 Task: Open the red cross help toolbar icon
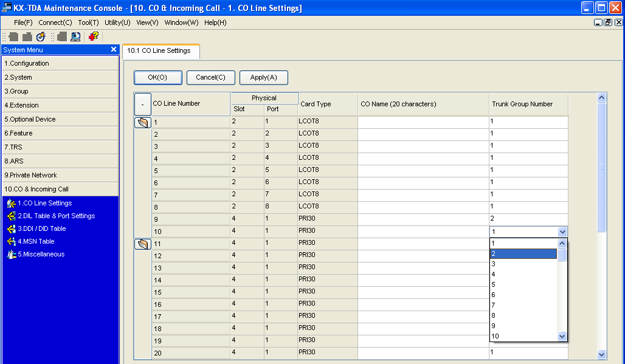pos(94,36)
